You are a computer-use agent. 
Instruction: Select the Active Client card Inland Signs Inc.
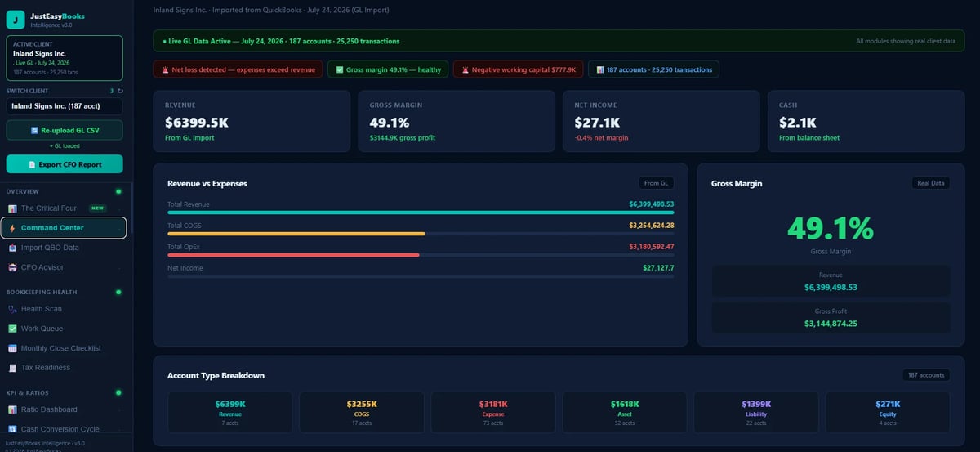coord(65,58)
